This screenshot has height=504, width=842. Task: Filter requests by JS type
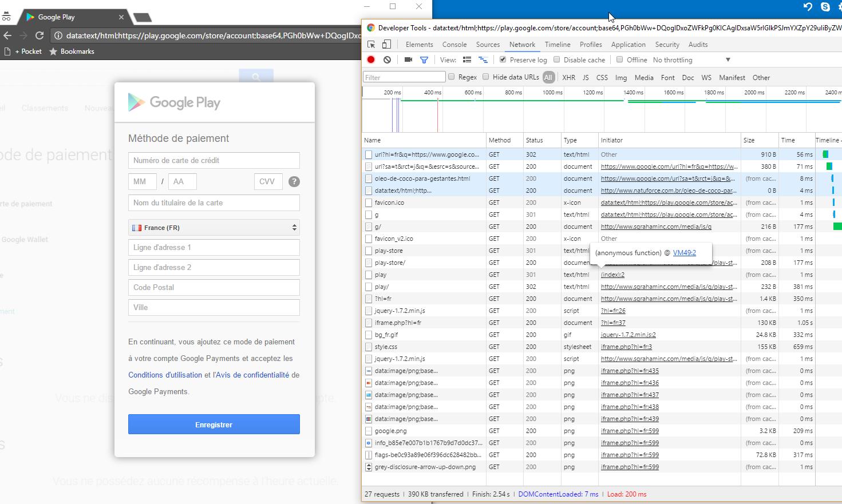pyautogui.click(x=586, y=77)
